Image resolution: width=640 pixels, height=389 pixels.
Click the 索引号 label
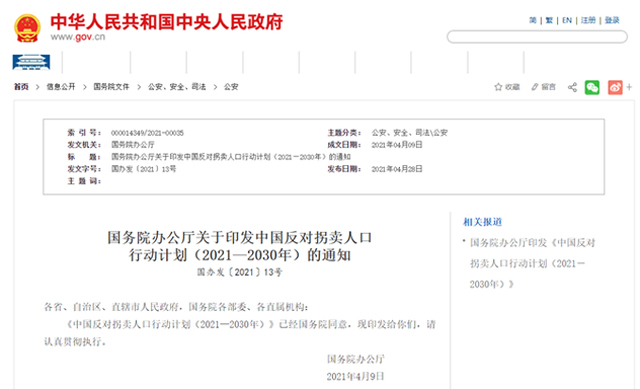click(84, 133)
